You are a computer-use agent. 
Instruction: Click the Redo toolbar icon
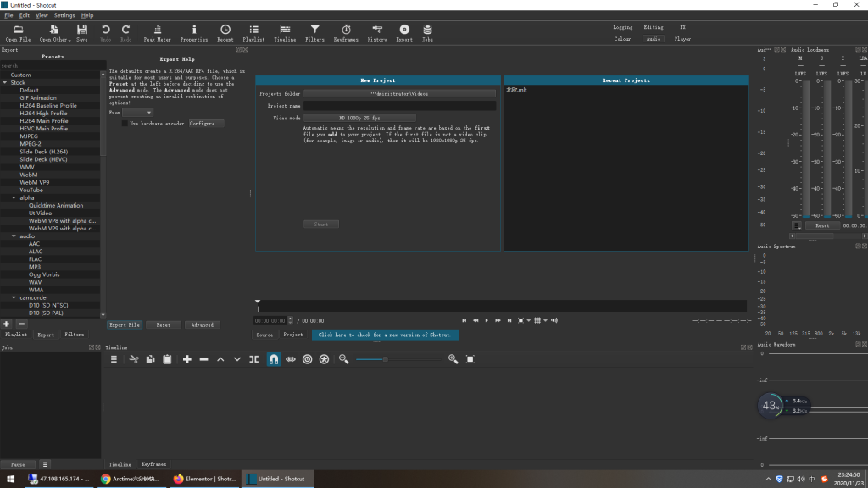[x=125, y=33]
